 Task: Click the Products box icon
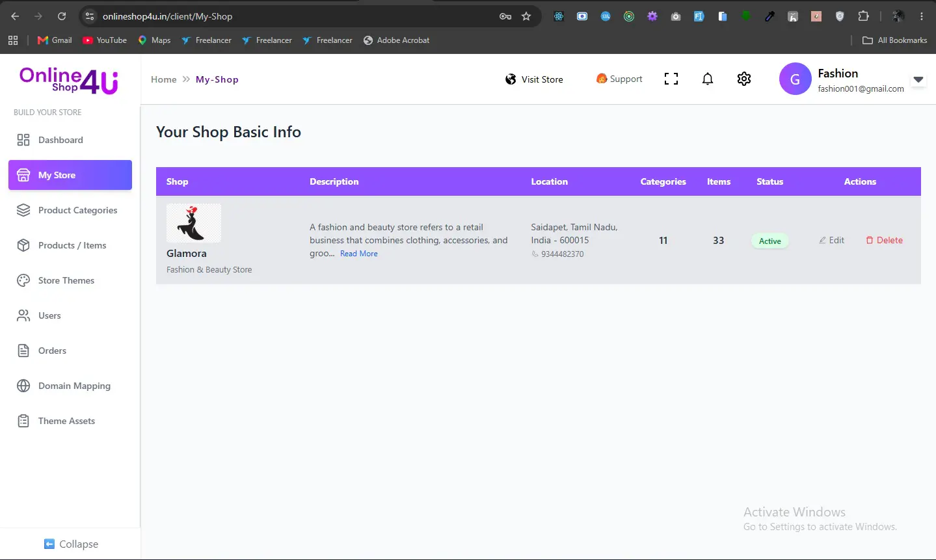(23, 245)
